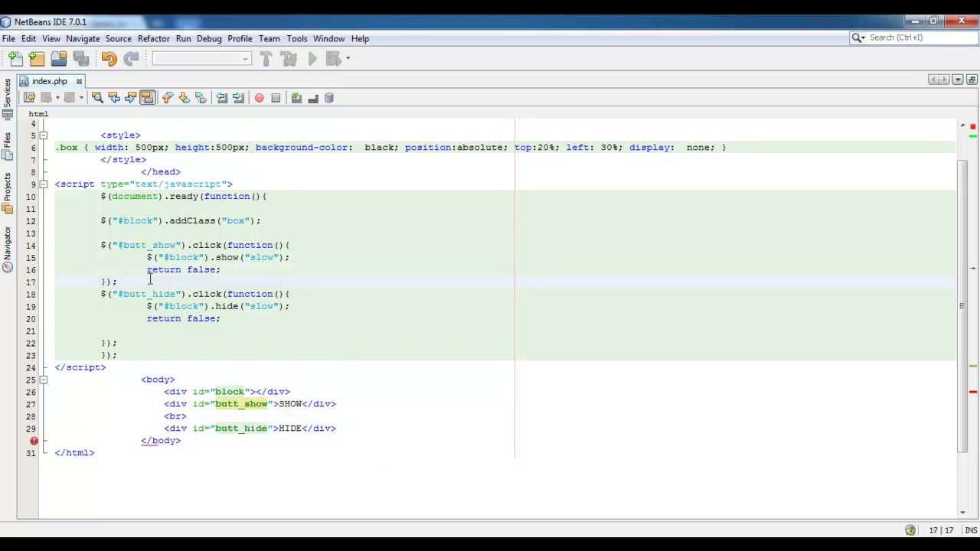Click the Save All toolbar icon
980x551 pixels.
pos(80,58)
